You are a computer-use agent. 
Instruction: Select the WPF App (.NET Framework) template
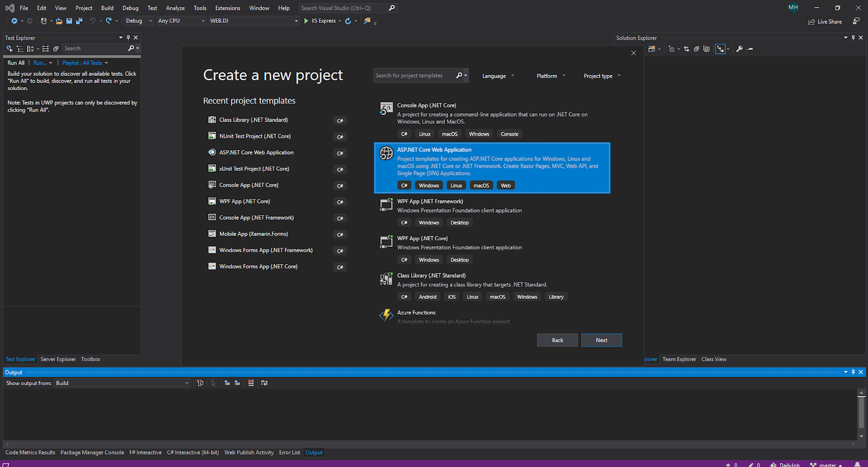pyautogui.click(x=492, y=212)
